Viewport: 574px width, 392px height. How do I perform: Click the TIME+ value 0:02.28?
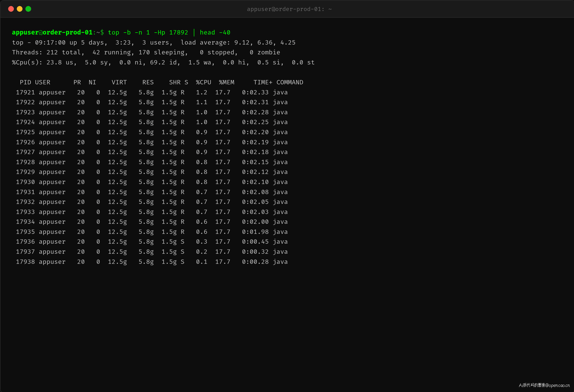coord(255,112)
